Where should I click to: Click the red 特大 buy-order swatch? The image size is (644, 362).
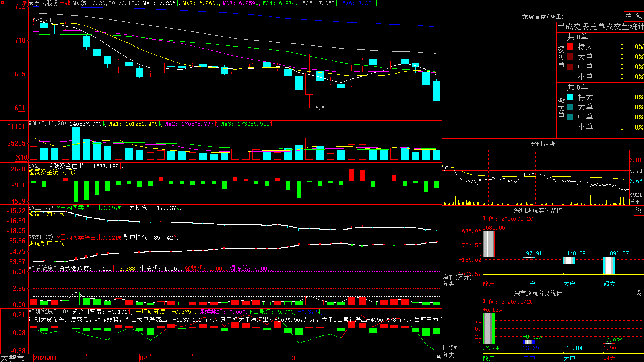(570, 47)
